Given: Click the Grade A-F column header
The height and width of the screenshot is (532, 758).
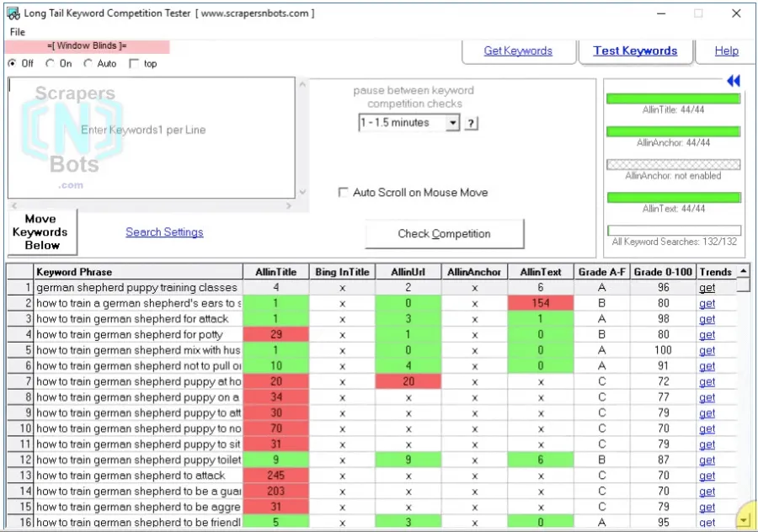Looking at the screenshot, I should pyautogui.click(x=601, y=272).
